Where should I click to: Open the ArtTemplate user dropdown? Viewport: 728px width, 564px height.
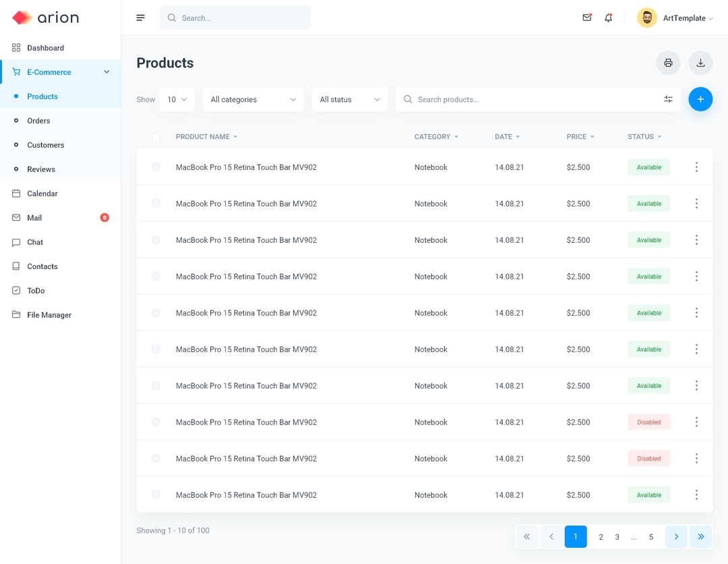pos(688,18)
